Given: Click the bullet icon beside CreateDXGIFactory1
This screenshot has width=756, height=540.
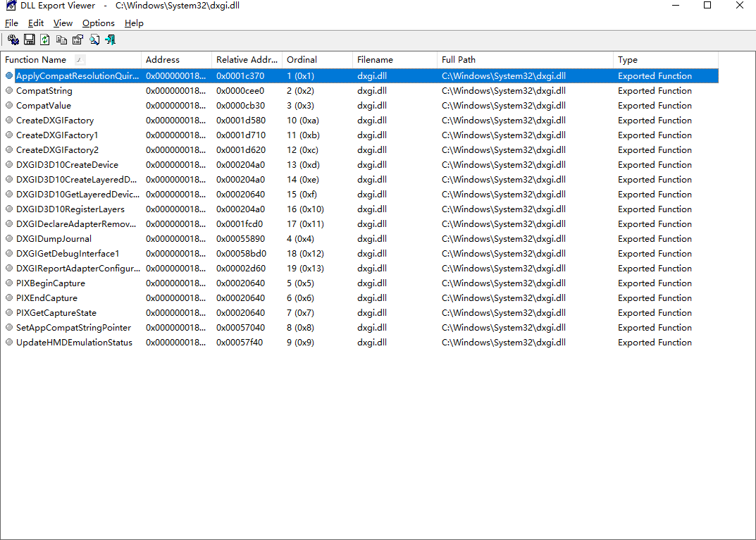Looking at the screenshot, I should click(9, 135).
